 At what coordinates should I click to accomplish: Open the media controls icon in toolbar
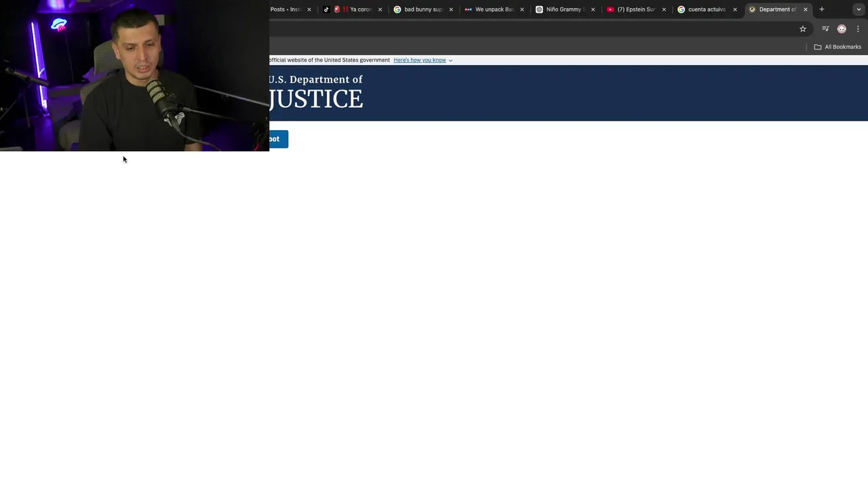point(825,28)
